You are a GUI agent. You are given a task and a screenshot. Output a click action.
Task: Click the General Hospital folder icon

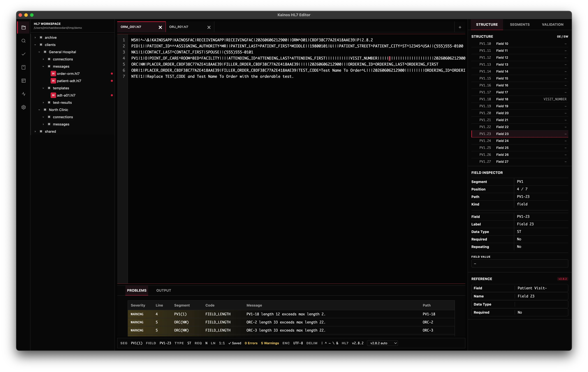pos(45,52)
